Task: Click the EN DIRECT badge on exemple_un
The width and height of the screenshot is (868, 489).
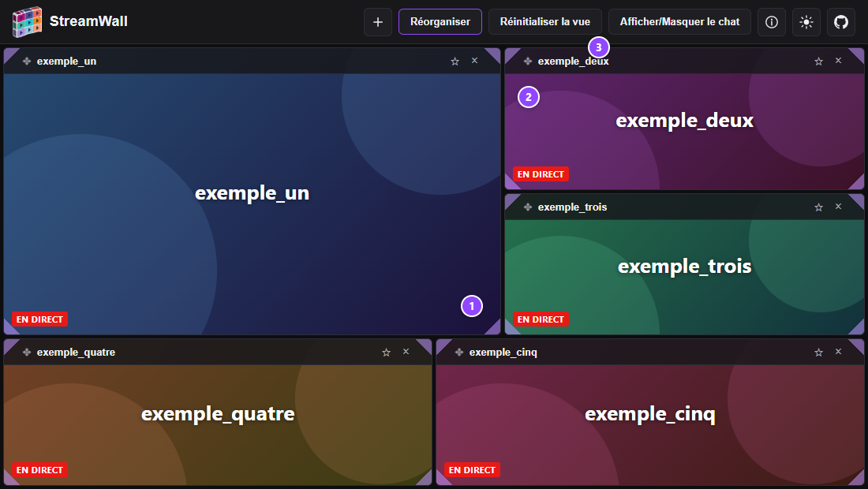Action: point(40,319)
